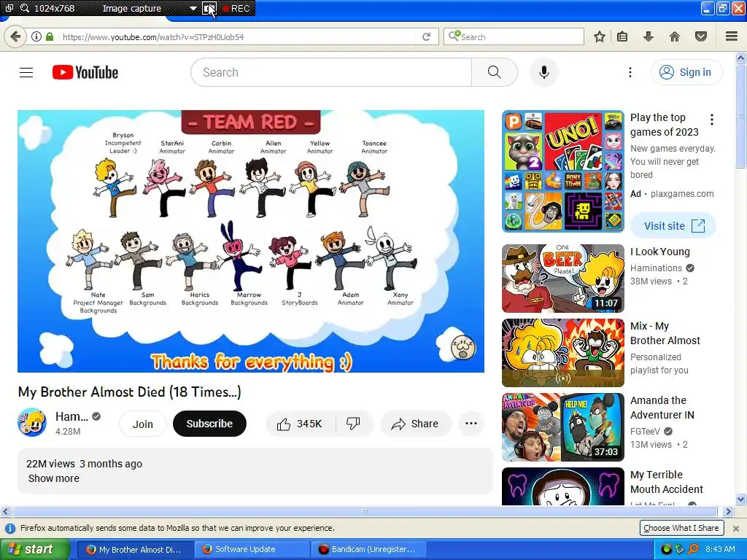Image resolution: width=747 pixels, height=560 pixels.
Task: Click the Bandicam snapshot icon
Action: (209, 9)
